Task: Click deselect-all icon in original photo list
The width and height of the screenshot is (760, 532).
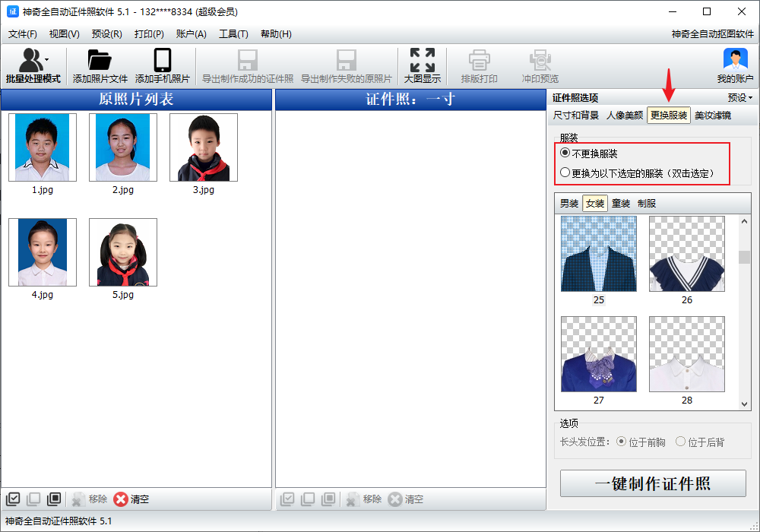Action: [33, 499]
